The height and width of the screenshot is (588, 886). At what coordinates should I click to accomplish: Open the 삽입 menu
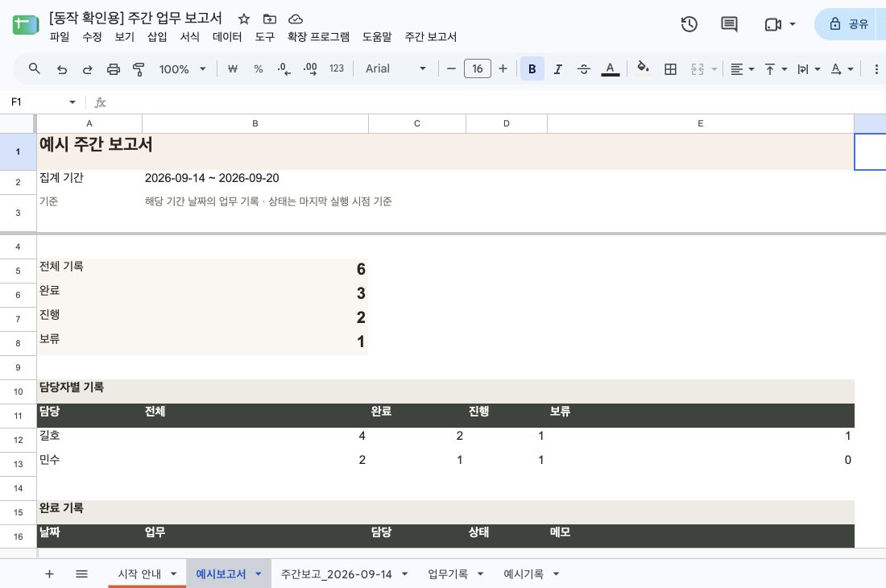coord(157,37)
